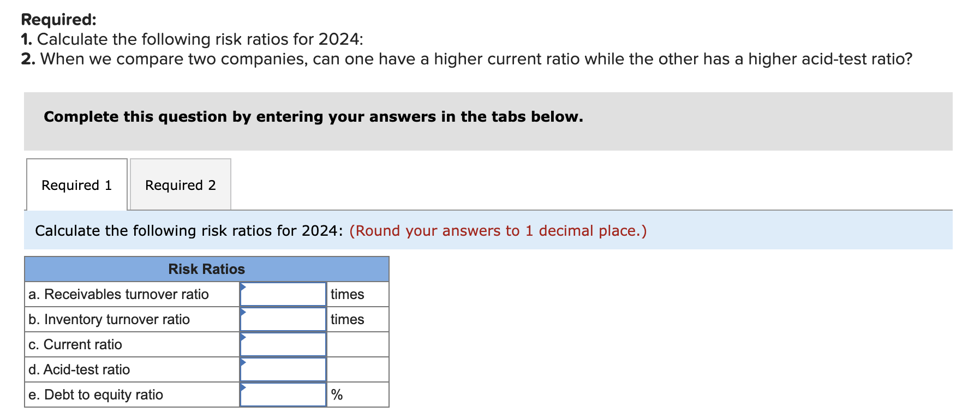Click the Risk Ratios table header
The width and height of the screenshot is (980, 418).
[206, 268]
